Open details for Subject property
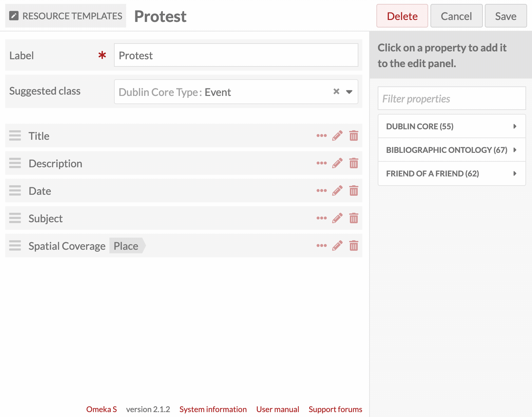The image size is (532, 417). 321,218
